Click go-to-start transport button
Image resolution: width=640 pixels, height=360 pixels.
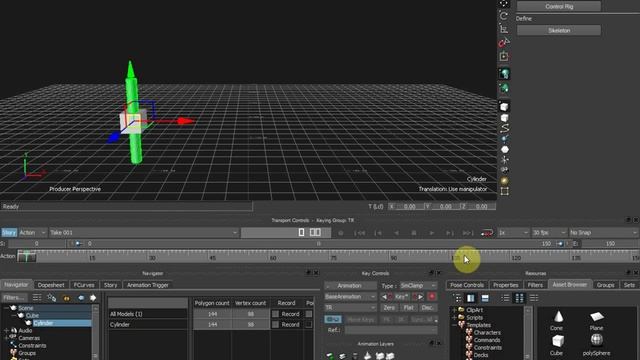pyautogui.click(x=359, y=233)
